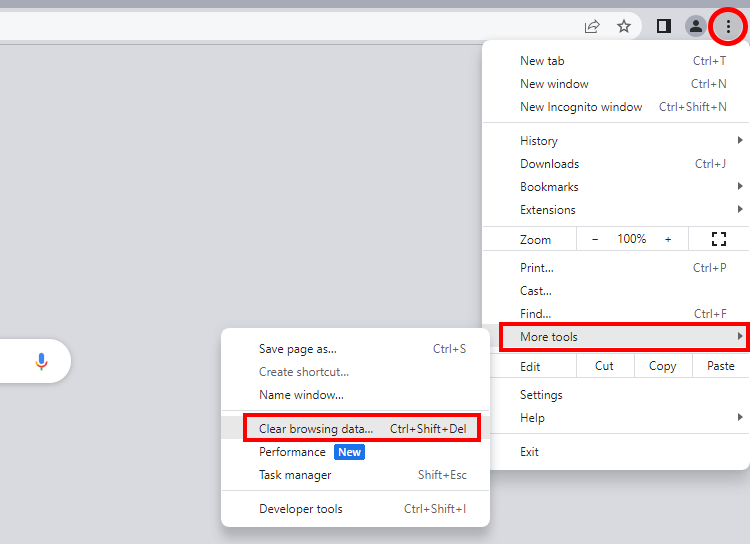Open the side panel icon
Image resolution: width=750 pixels, height=544 pixels.
point(663,27)
